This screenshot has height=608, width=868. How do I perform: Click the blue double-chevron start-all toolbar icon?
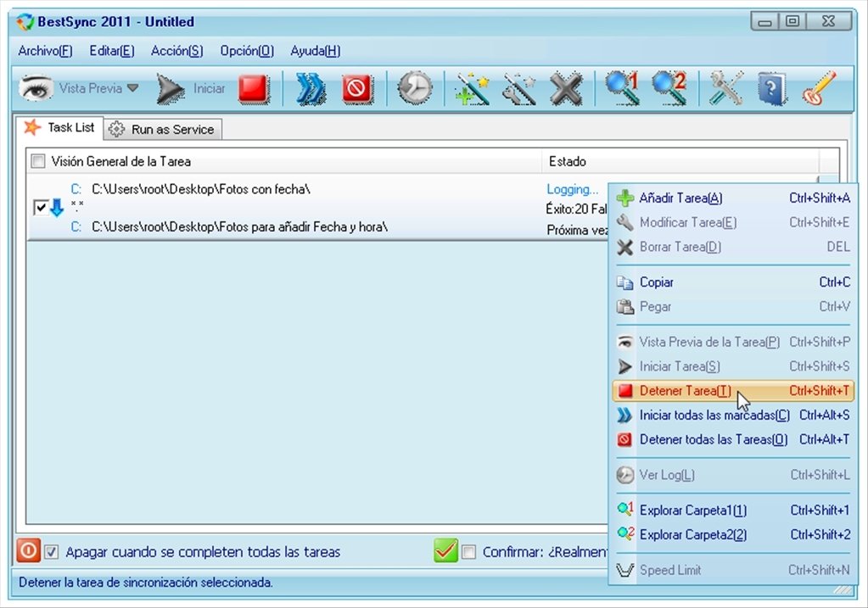(x=310, y=88)
